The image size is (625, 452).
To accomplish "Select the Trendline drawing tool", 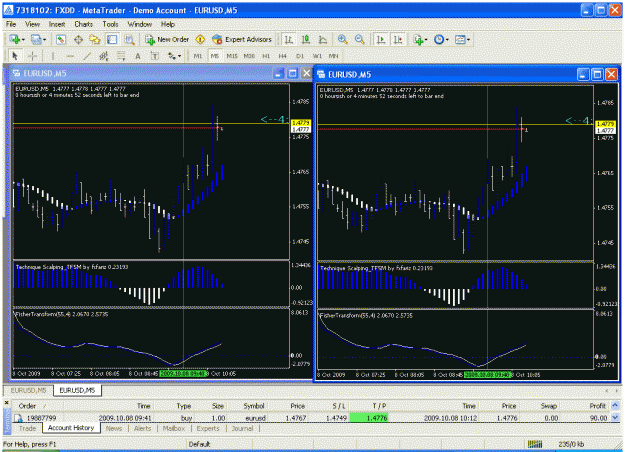I will [87, 56].
